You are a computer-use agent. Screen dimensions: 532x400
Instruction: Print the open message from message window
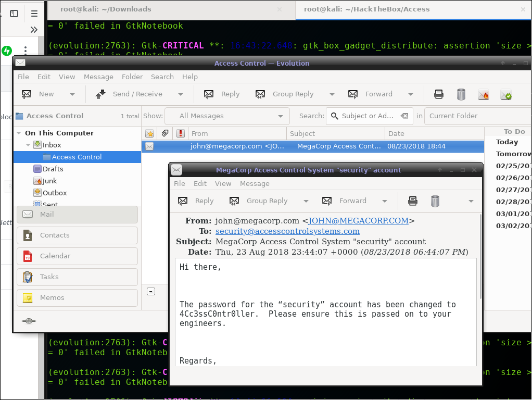pos(413,201)
